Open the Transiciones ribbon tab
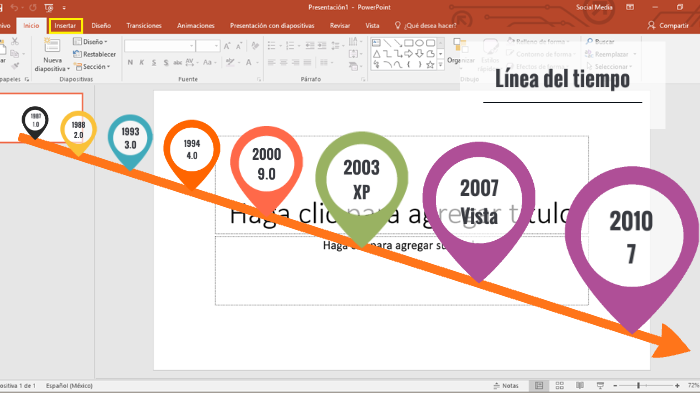Image resolution: width=700 pixels, height=393 pixels. (144, 25)
